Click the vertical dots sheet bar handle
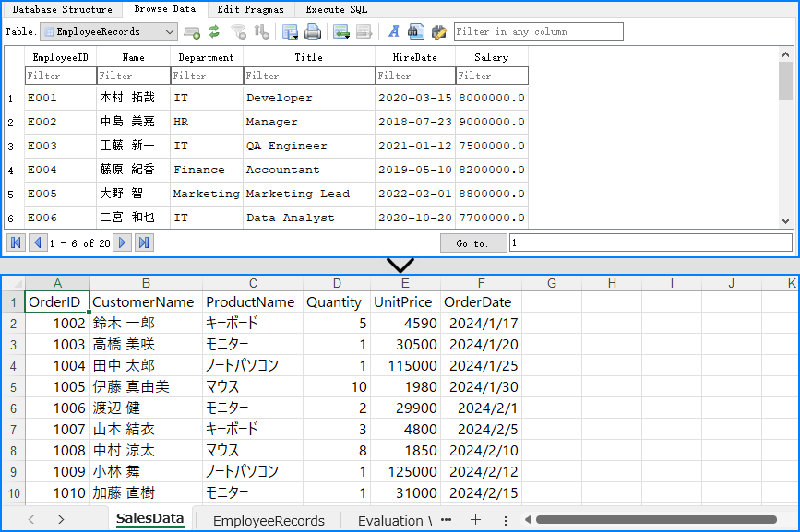Image resolution: width=800 pixels, height=532 pixels. click(x=505, y=520)
